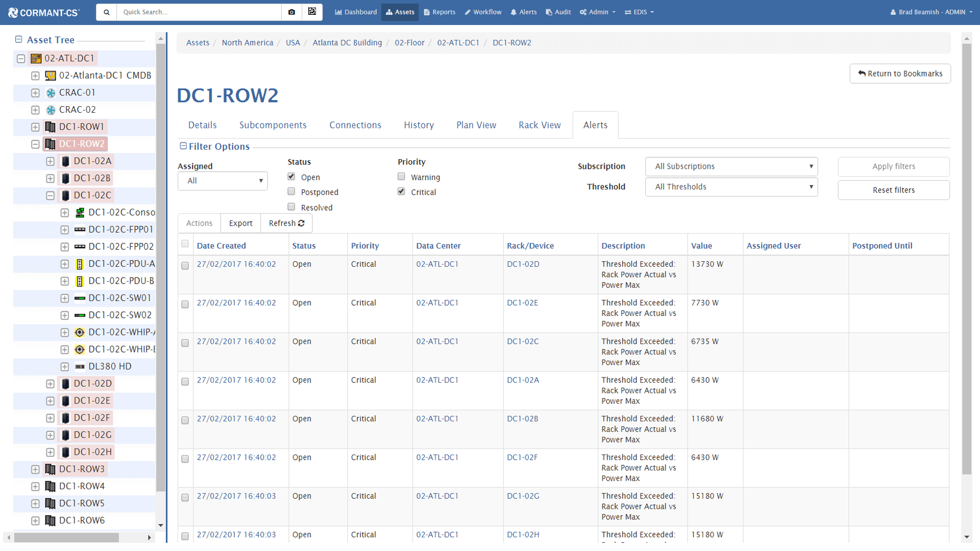Click the DC1-ROW2 row icon in tree
Viewport: 980px width, 551px height.
point(51,144)
